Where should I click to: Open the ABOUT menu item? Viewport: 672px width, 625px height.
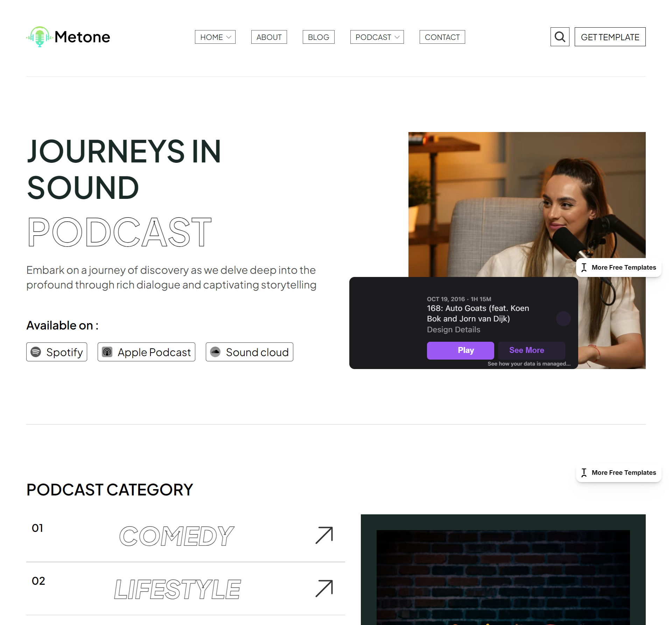[x=269, y=37]
